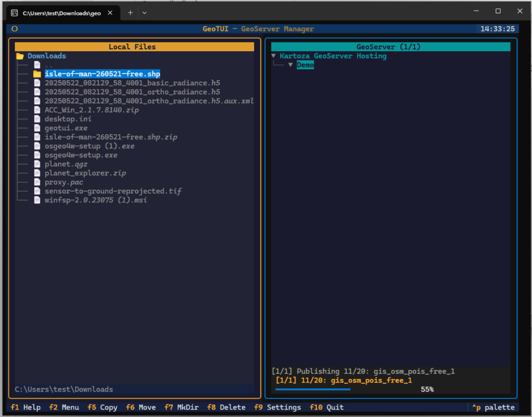532x417 pixels.
Task: Click file icon next to proxy.pac
Action: (x=37, y=182)
